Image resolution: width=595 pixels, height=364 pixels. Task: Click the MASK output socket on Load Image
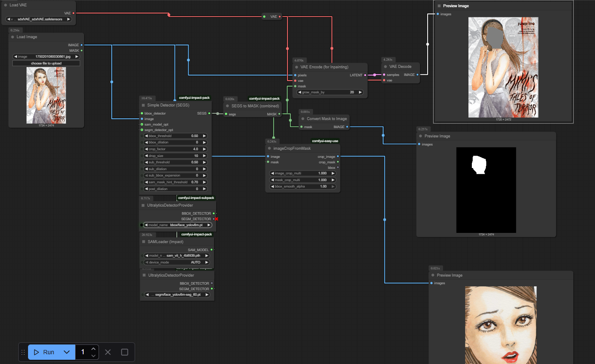82,50
